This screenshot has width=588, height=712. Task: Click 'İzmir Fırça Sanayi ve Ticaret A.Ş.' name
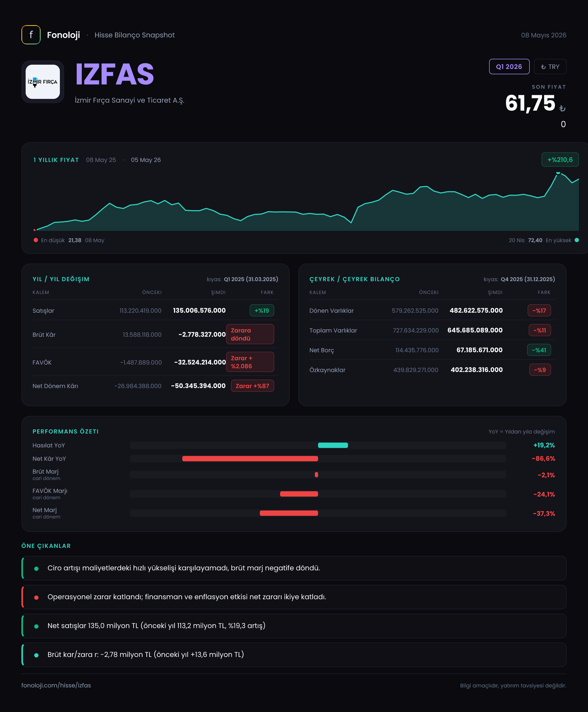[x=129, y=100]
